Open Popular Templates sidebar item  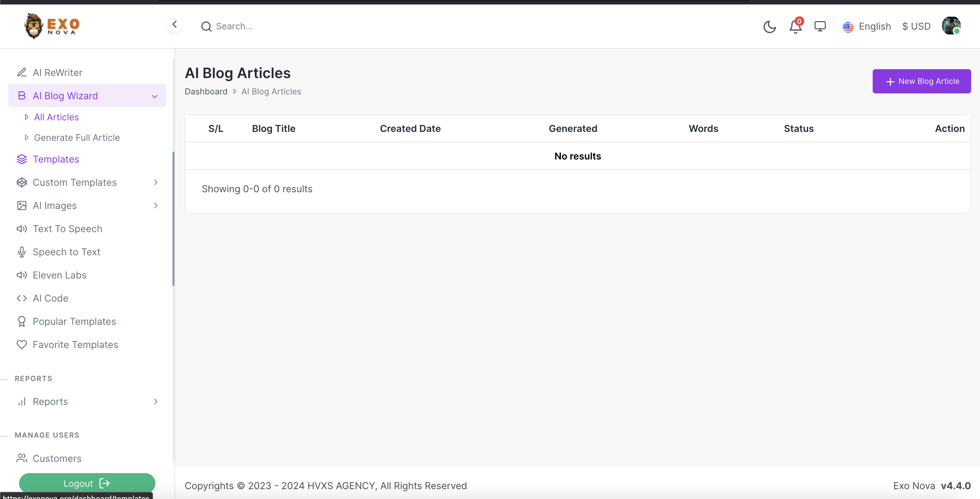(x=74, y=321)
